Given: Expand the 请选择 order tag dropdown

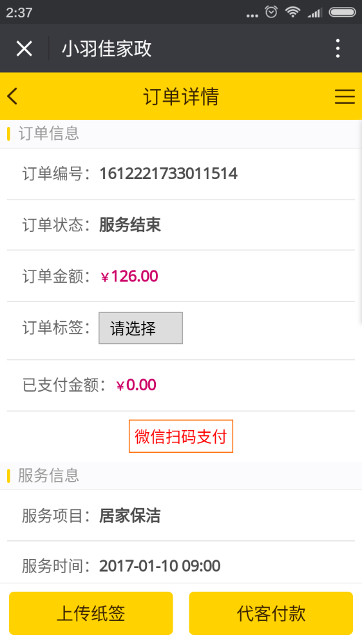Looking at the screenshot, I should 140,328.
